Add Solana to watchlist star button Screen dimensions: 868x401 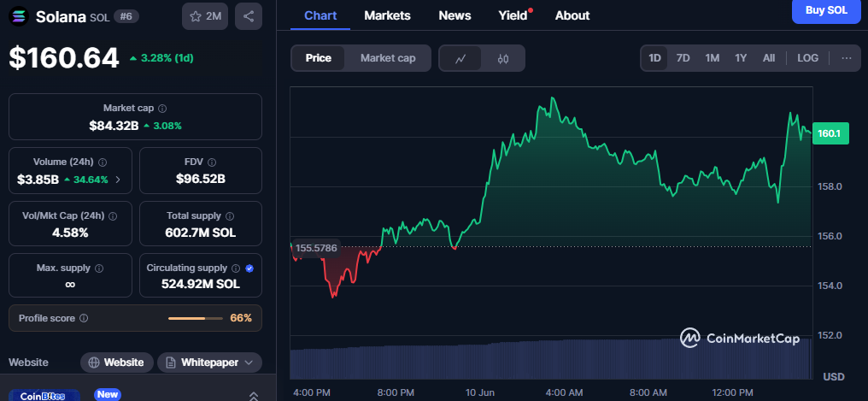coord(205,16)
